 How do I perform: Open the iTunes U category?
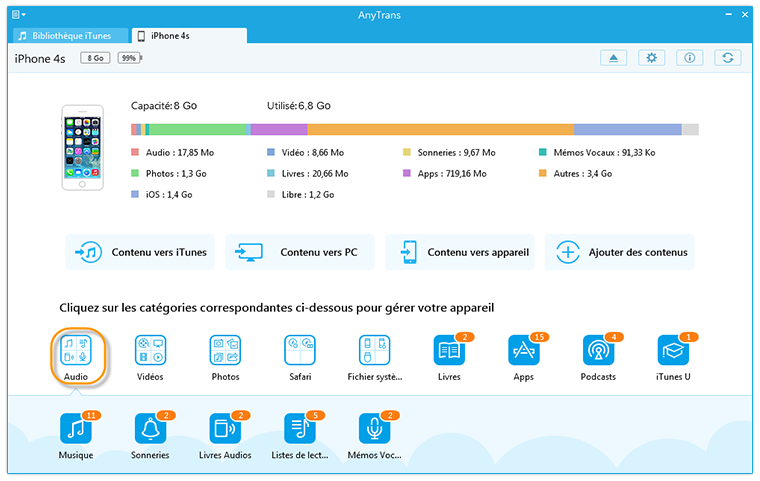[673, 357]
